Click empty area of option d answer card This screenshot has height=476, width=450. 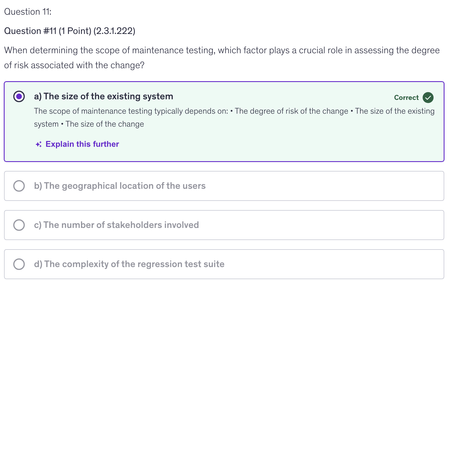pos(331,264)
